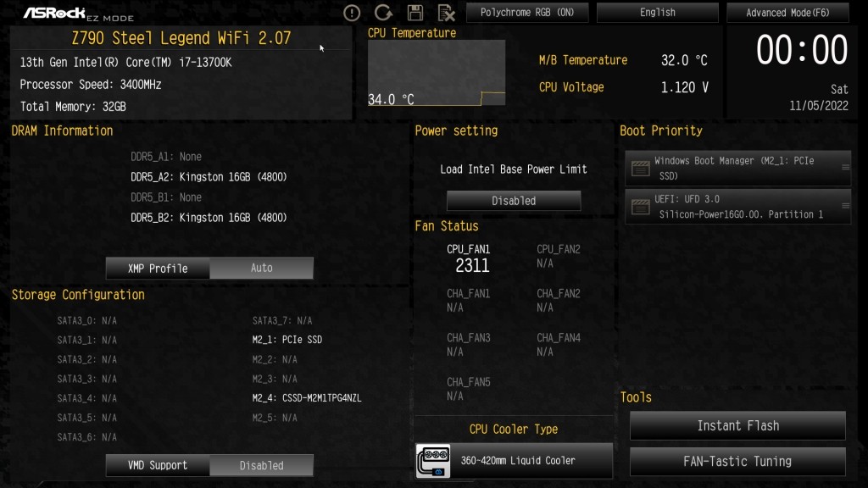
Task: Click the Windows Boot Manager drive icon
Action: point(641,169)
